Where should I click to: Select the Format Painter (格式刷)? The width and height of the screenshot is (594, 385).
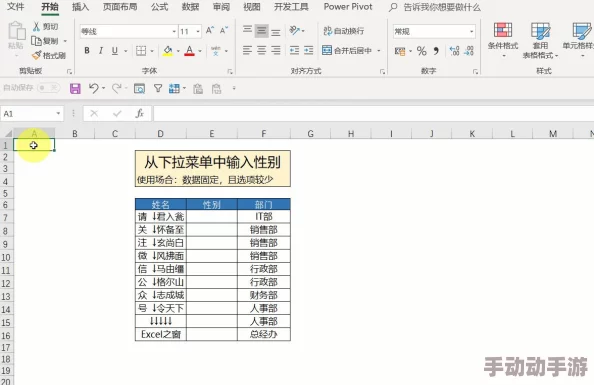pos(48,55)
